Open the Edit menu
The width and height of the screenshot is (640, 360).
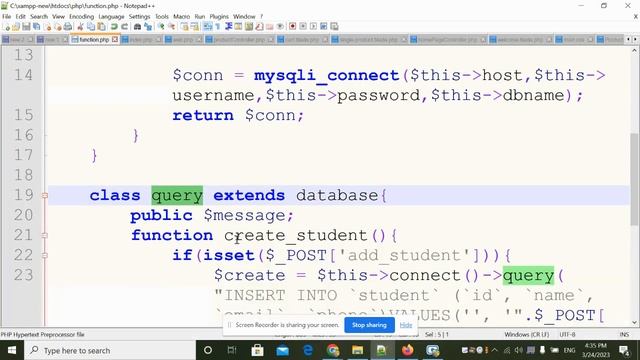click(20, 16)
